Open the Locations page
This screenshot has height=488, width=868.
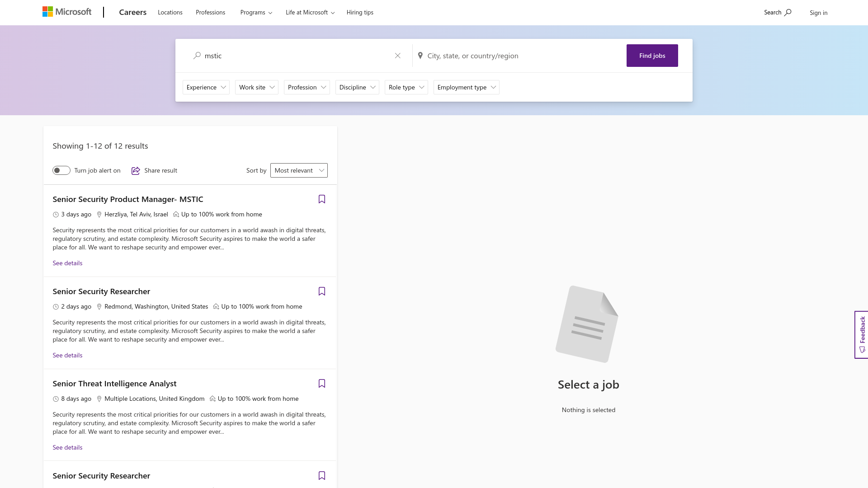pos(170,13)
